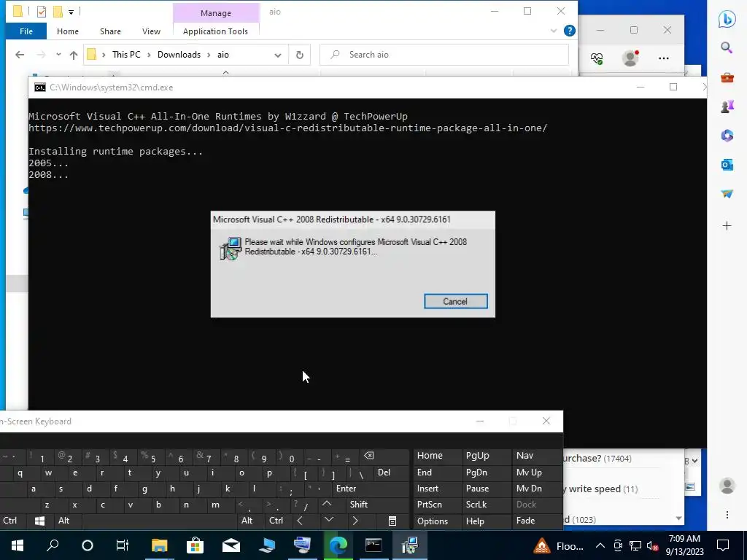Open the notification center icon
Screen dimensions: 747x560
click(723, 545)
